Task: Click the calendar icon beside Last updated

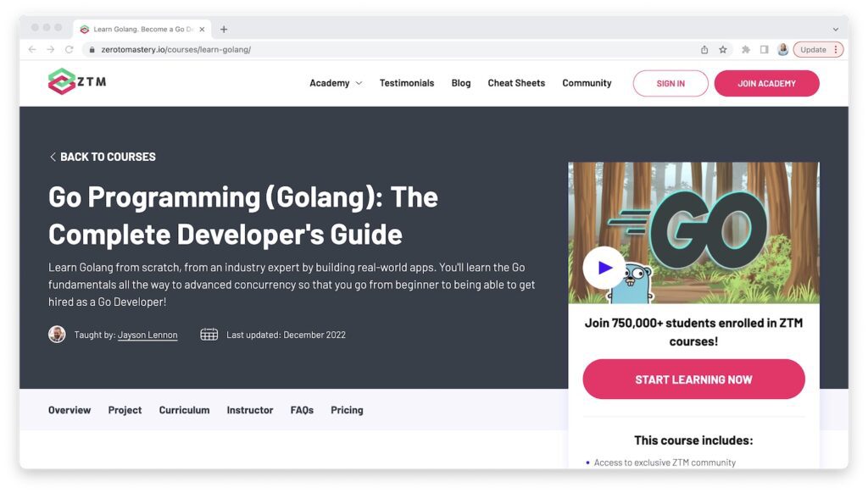Action: [209, 335]
